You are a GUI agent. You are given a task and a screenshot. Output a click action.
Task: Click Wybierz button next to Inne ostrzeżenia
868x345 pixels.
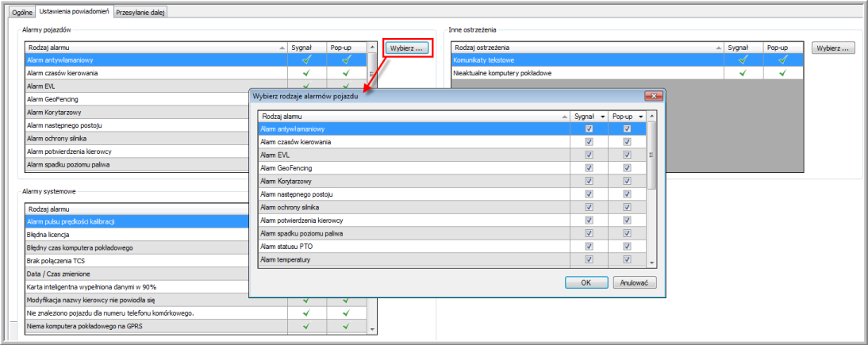[x=833, y=48]
